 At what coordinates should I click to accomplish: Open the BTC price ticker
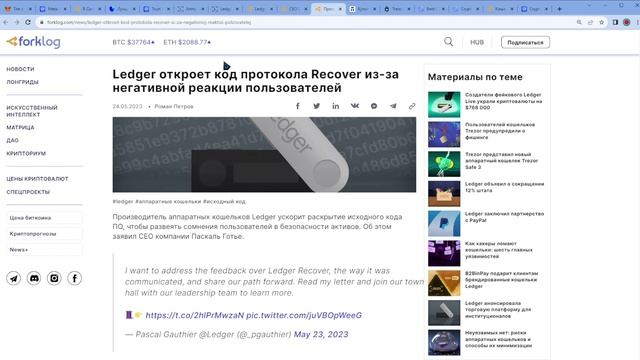click(133, 42)
